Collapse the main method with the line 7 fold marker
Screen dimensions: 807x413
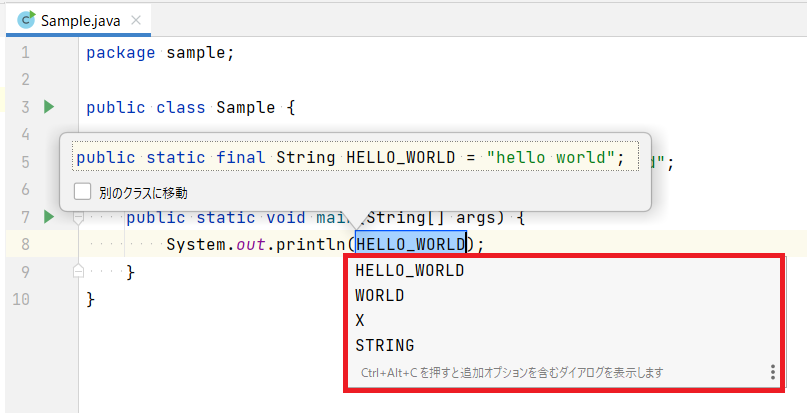[x=78, y=219]
